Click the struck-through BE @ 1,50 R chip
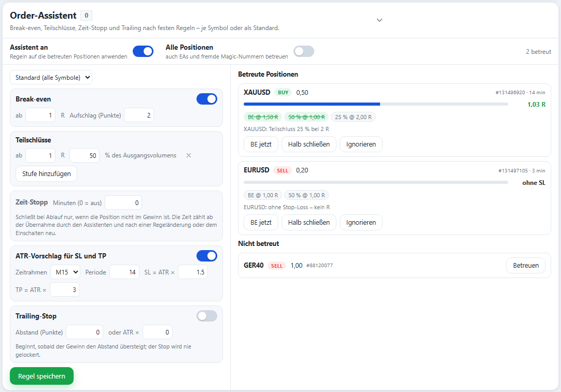The height and width of the screenshot is (392, 561). (263, 117)
